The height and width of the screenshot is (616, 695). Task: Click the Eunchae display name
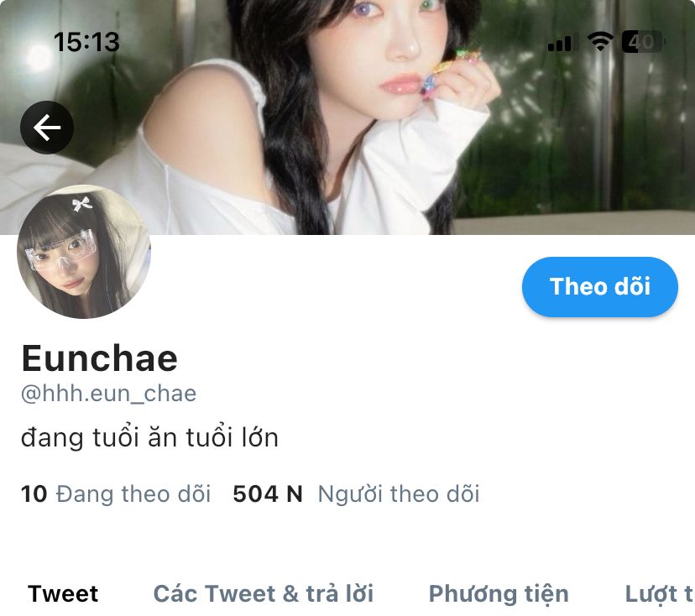[x=100, y=358]
